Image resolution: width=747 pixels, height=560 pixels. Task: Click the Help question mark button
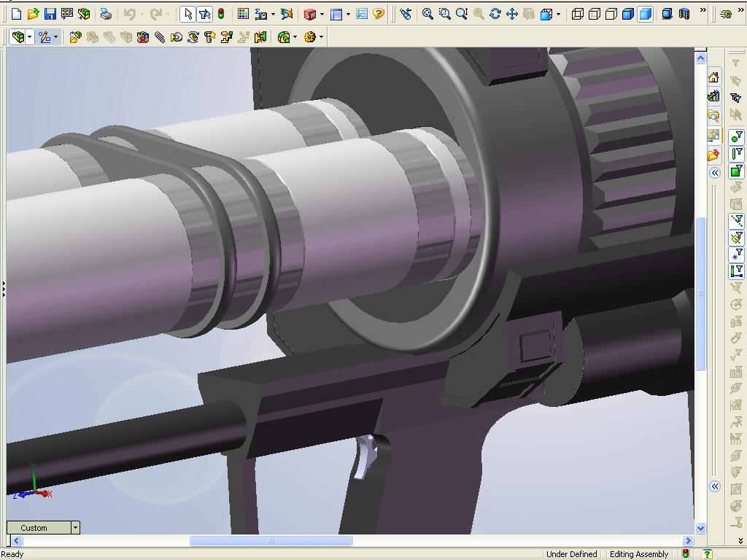point(379,14)
